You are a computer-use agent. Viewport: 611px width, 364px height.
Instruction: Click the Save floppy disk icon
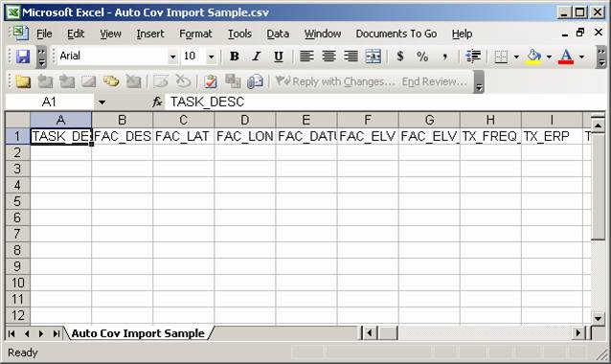(23, 57)
